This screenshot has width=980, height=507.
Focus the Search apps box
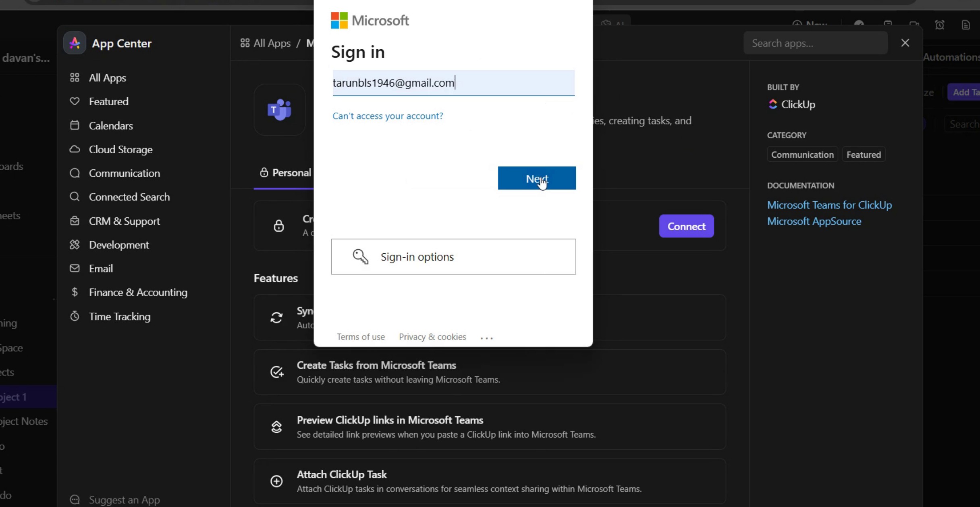point(815,43)
